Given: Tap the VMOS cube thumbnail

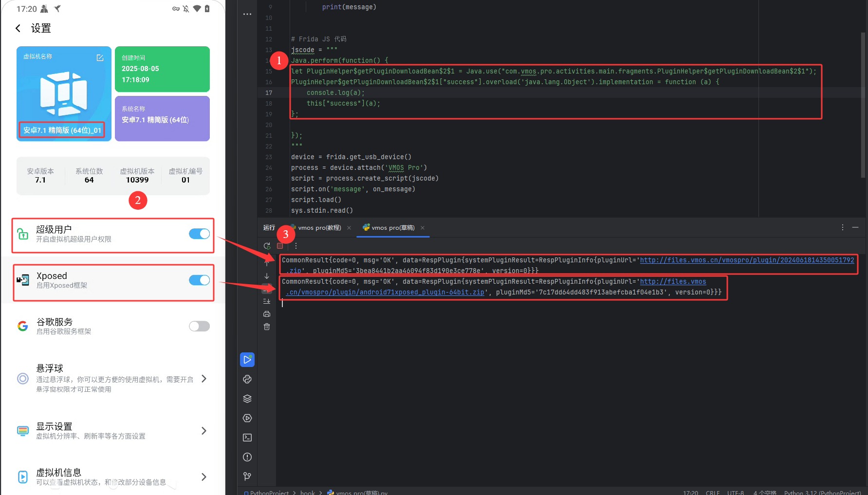Looking at the screenshot, I should pos(64,93).
